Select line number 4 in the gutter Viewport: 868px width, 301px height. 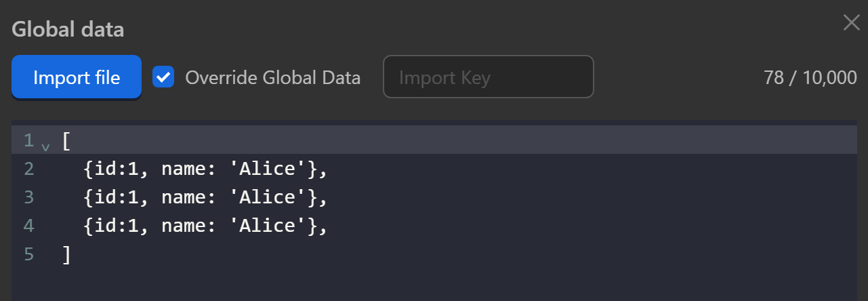point(28,226)
